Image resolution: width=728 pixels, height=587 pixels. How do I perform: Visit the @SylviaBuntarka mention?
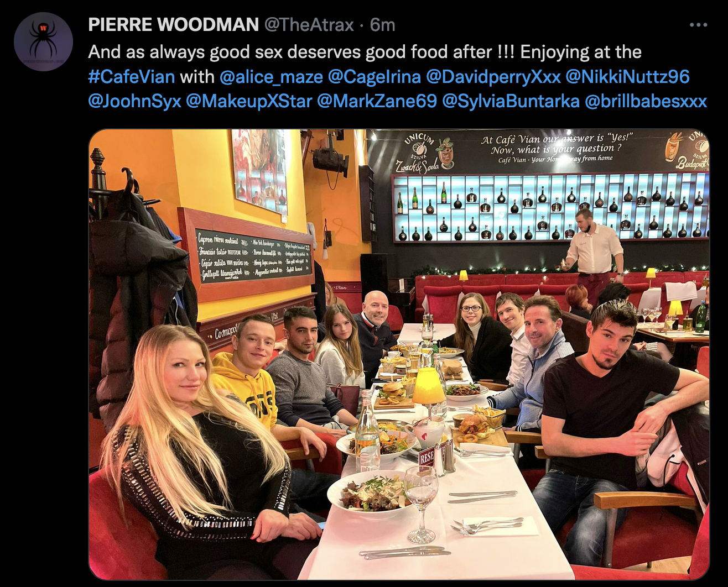click(x=511, y=101)
